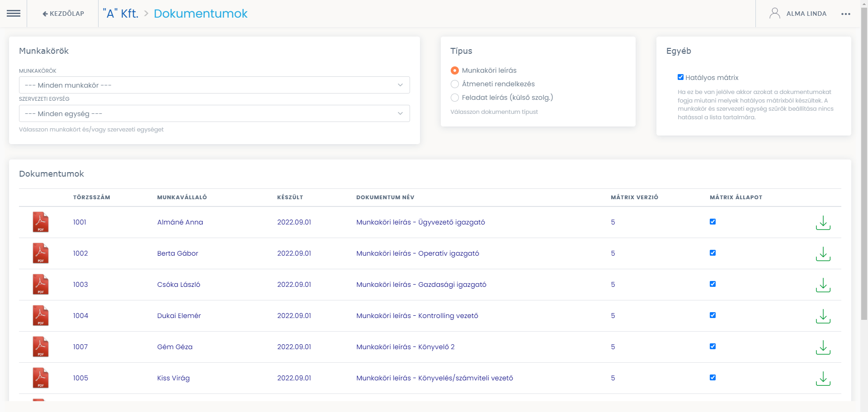
Task: Open the Szervezeti egység dropdown
Action: [214, 113]
